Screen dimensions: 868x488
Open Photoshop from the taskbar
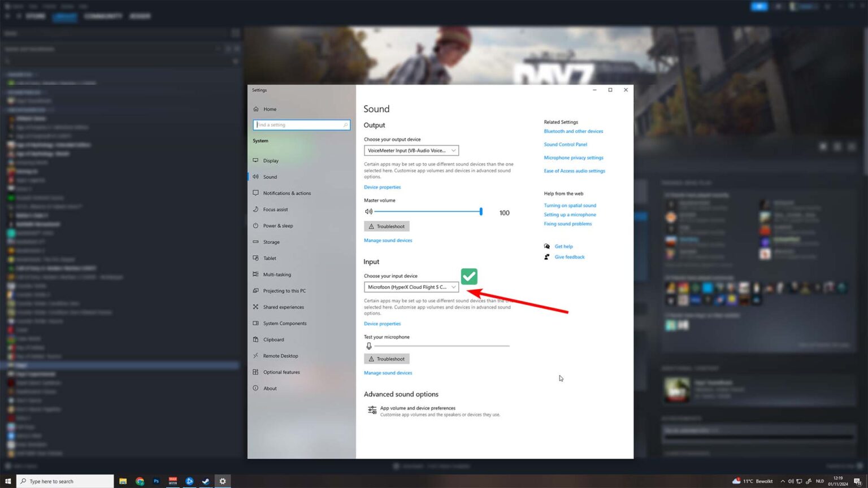point(156,481)
